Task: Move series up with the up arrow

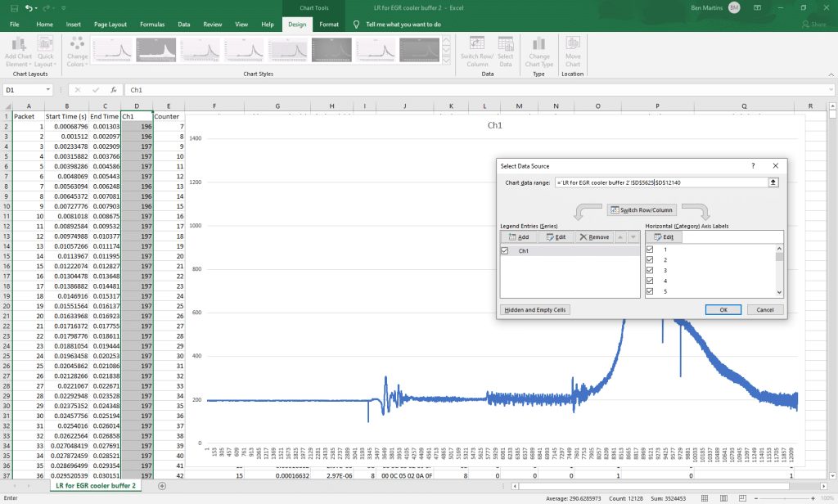Action: pos(620,236)
